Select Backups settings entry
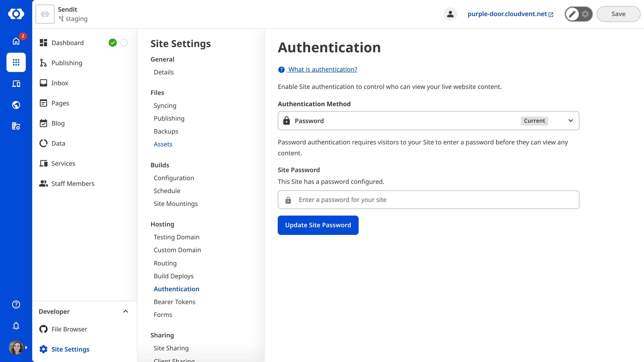The width and height of the screenshot is (644, 362). 166,131
